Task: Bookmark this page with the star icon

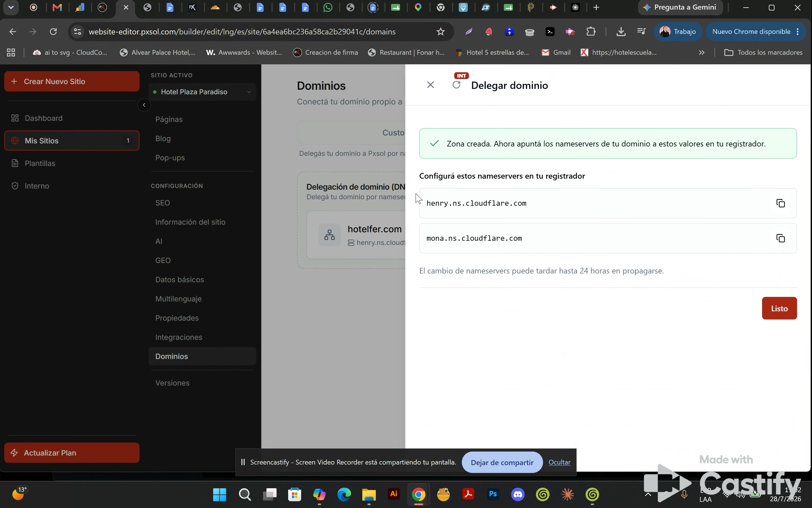Action: pyautogui.click(x=441, y=32)
